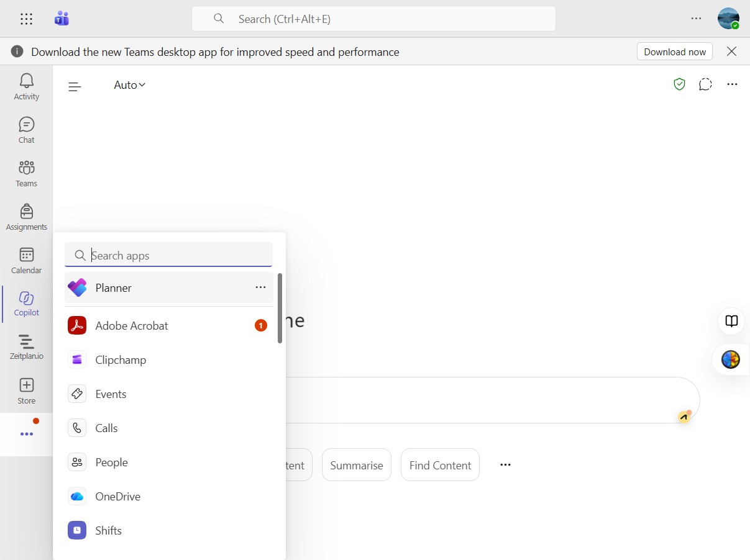The height and width of the screenshot is (560, 750).
Task: Click the colorful round agent icon
Action: 731,359
